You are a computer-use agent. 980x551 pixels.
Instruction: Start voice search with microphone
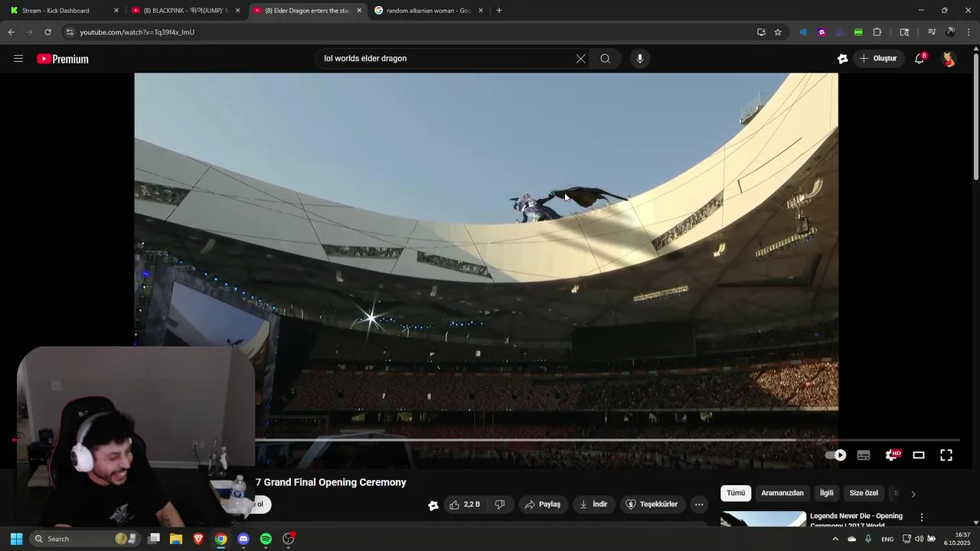tap(640, 59)
